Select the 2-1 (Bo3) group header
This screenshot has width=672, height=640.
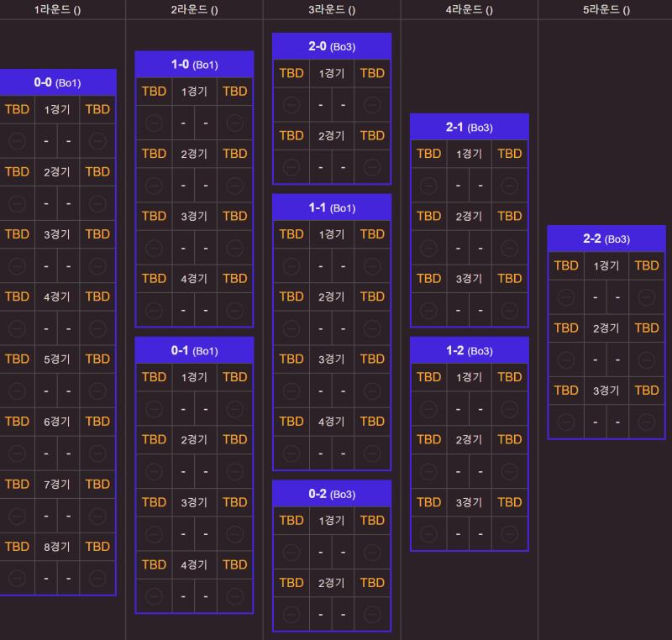[470, 127]
